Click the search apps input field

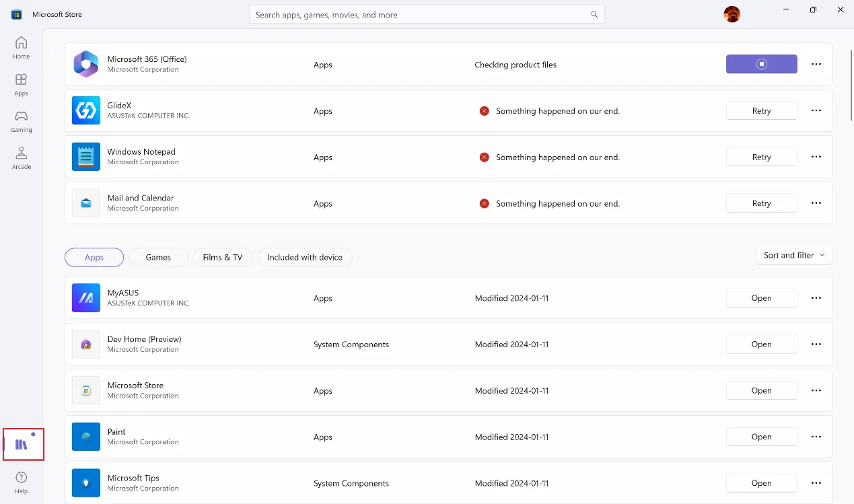pyautogui.click(x=427, y=14)
